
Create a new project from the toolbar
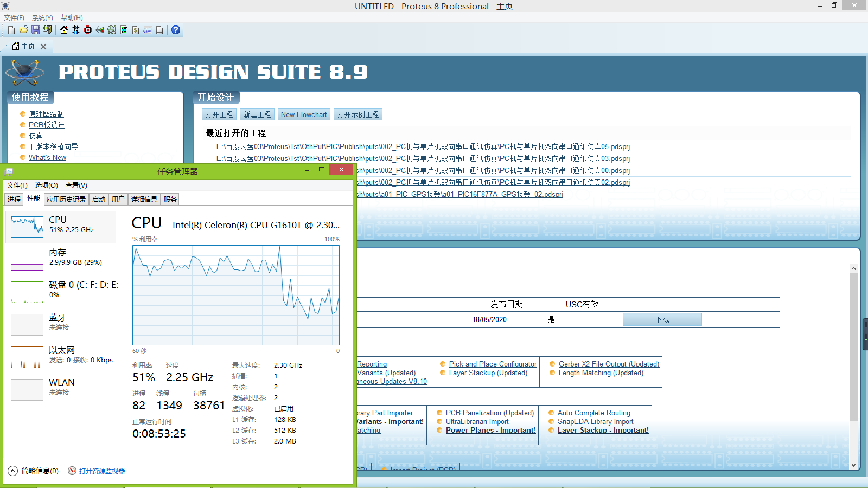tap(11, 30)
